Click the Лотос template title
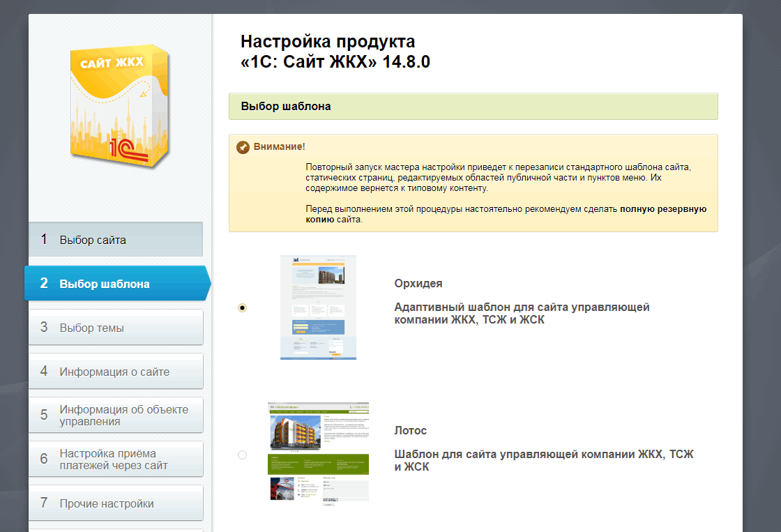This screenshot has height=532, width=781. [411, 430]
